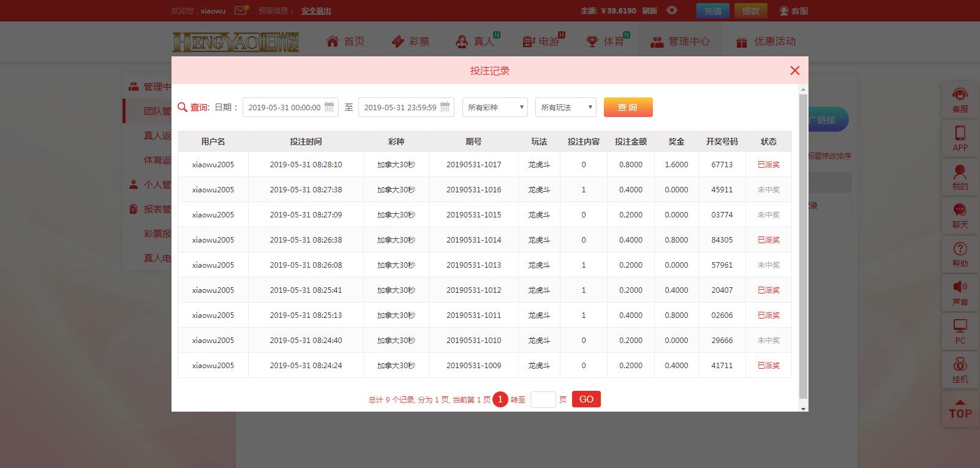Open 我的 profile icon in right sidebar
Viewport: 980px width, 468px height.
click(x=960, y=177)
